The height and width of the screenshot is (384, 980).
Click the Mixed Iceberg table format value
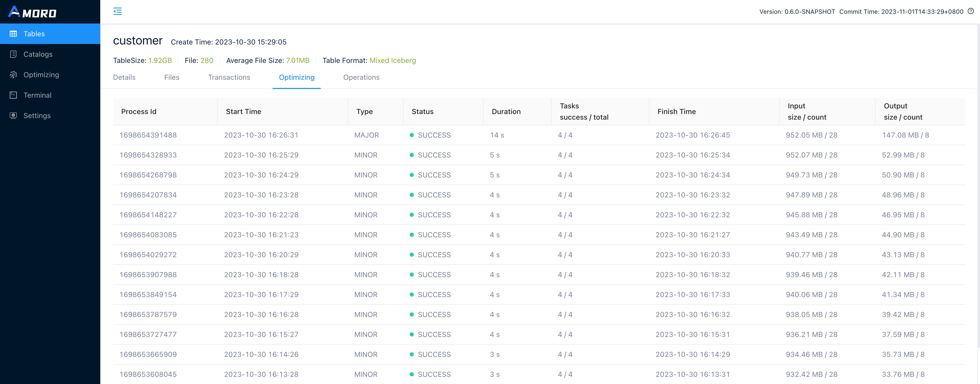pos(393,60)
